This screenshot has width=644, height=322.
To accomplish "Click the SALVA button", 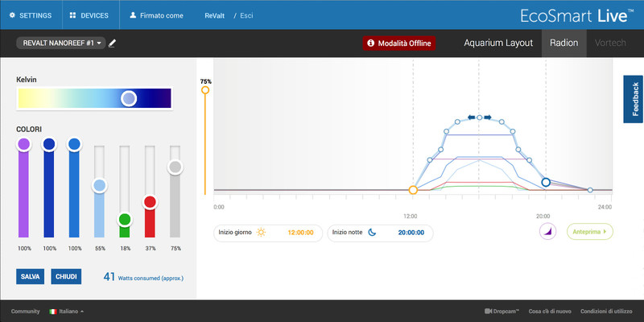I will click(x=30, y=276).
